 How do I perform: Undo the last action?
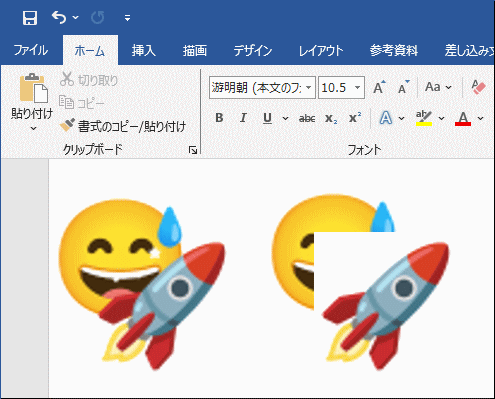pos(59,17)
